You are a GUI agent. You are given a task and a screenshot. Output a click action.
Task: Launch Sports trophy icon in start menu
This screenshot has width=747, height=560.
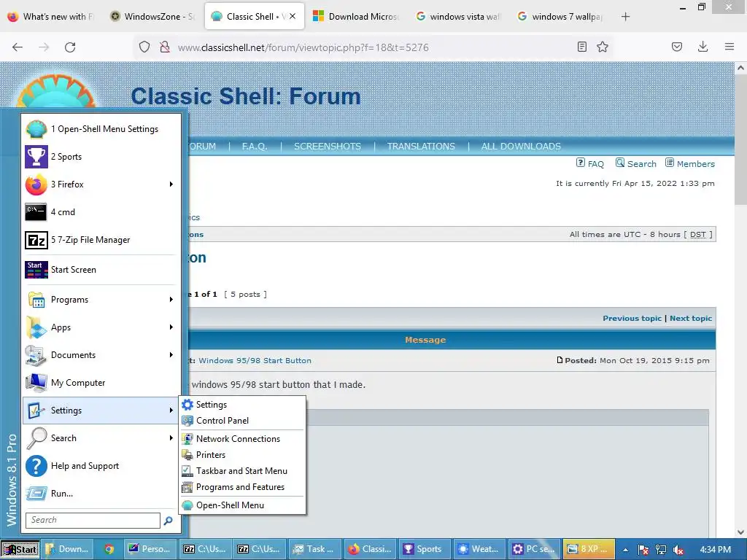[36, 157]
